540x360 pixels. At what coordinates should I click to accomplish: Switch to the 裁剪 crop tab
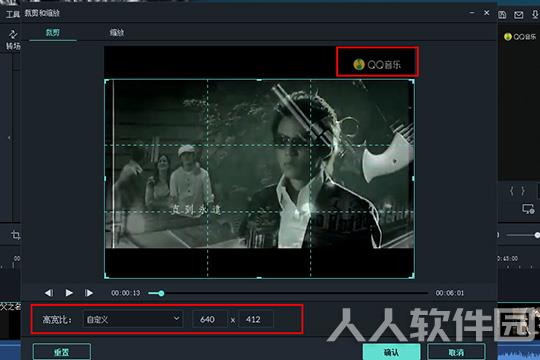[53, 32]
